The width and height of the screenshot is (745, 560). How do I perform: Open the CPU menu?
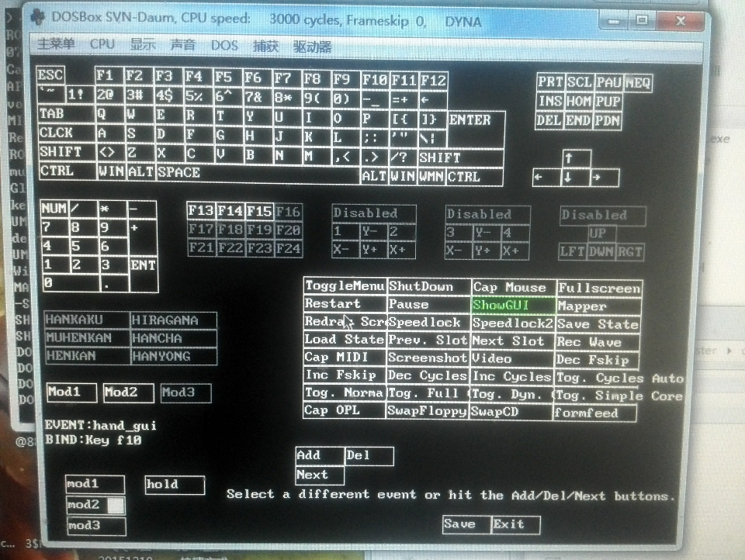click(102, 44)
